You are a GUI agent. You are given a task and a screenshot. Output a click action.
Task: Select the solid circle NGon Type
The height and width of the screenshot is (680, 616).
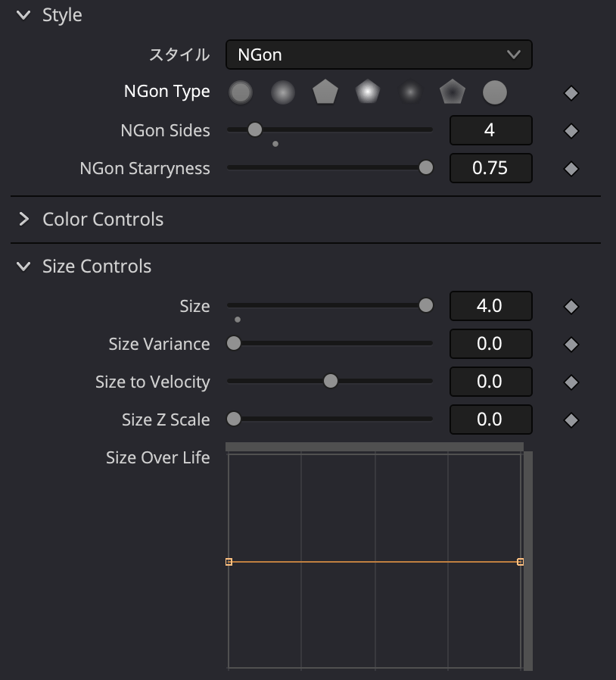494,92
